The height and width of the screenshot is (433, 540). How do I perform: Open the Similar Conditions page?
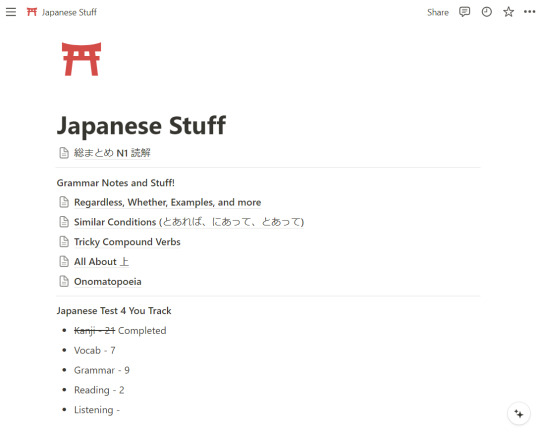[189, 222]
